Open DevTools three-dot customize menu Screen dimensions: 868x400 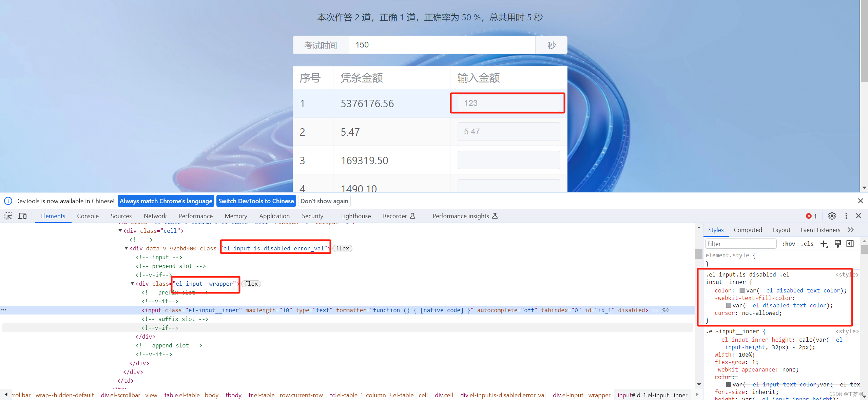[846, 216]
